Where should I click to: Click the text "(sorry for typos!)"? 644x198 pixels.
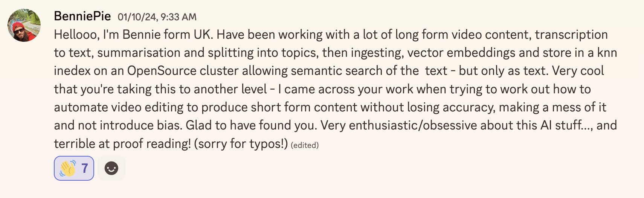coord(241,144)
